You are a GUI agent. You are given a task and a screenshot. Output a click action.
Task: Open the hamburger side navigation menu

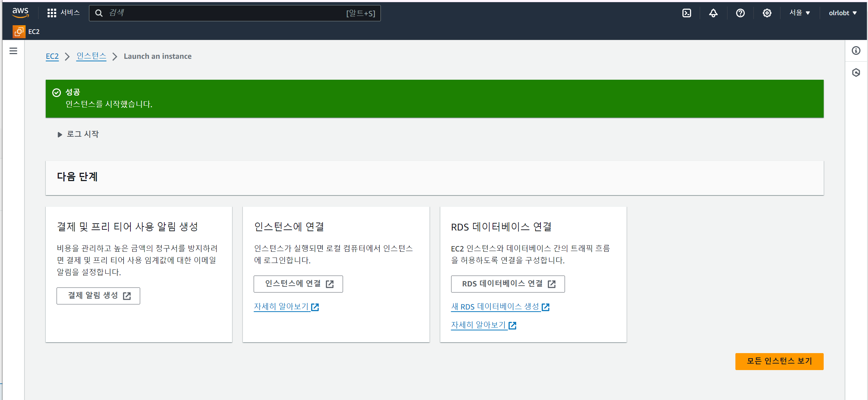tap(13, 51)
